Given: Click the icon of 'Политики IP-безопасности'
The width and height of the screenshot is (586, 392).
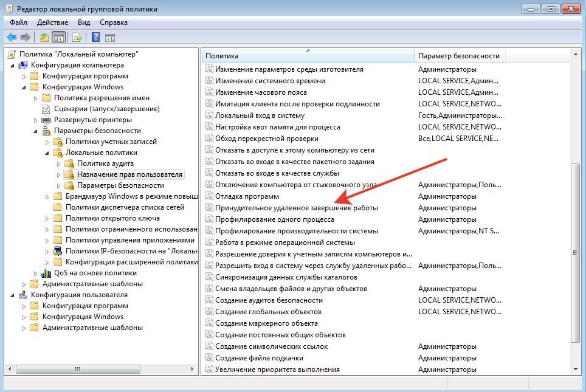Looking at the screenshot, I should (58, 251).
